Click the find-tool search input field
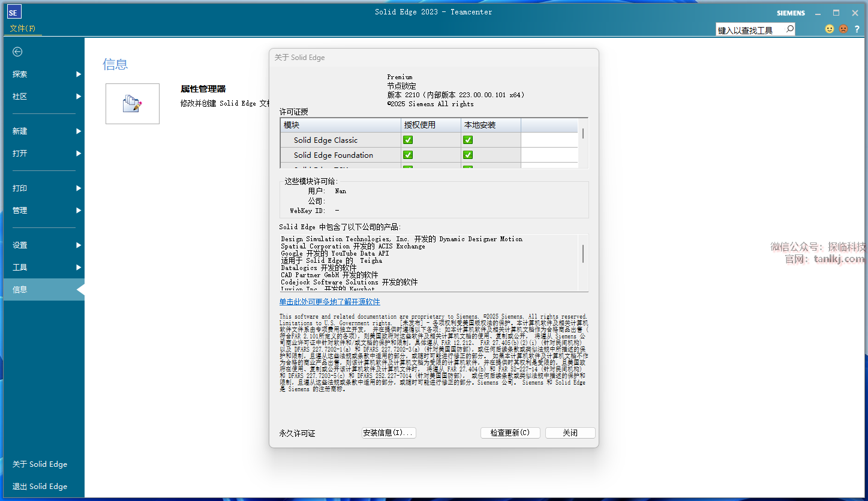This screenshot has height=501, width=868. coord(750,29)
